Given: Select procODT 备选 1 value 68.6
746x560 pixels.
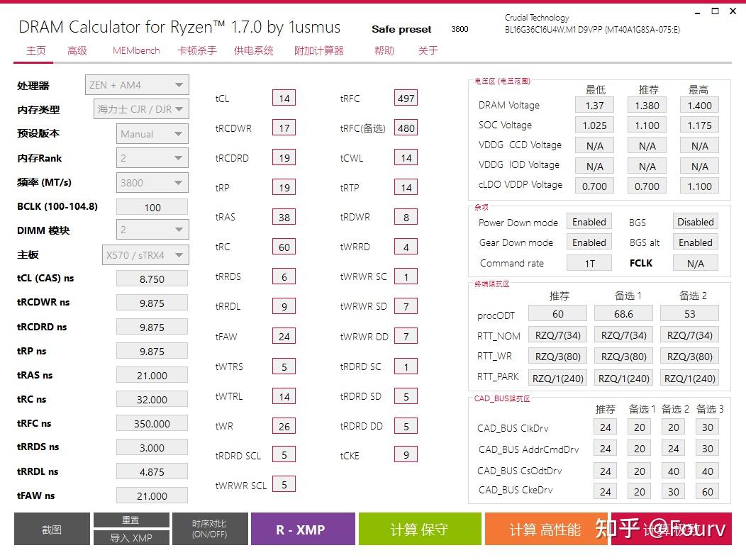Looking at the screenshot, I should click(623, 314).
